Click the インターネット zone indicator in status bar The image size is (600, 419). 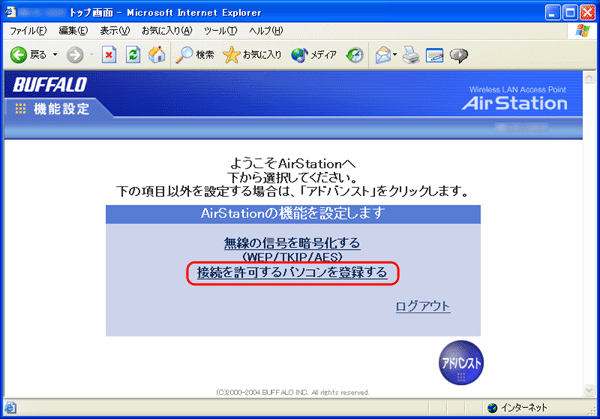tap(517, 408)
